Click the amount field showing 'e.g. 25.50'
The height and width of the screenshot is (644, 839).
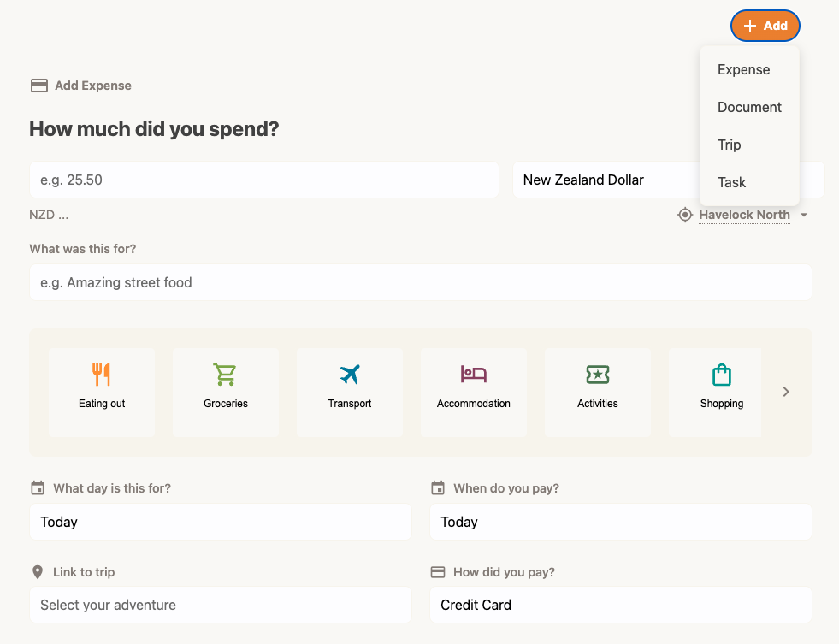pyautogui.click(x=263, y=180)
